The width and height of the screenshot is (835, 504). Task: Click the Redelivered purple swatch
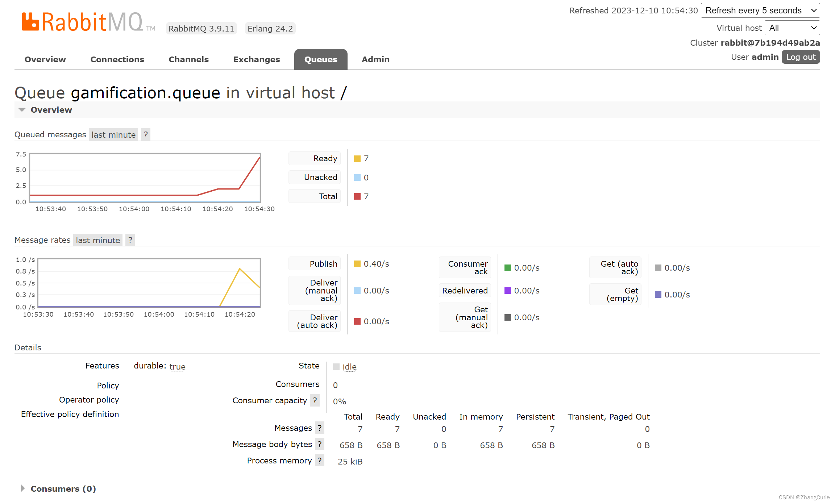(508, 291)
